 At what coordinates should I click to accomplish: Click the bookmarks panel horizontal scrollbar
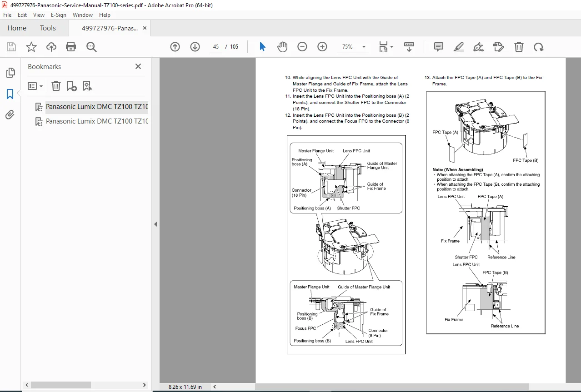(x=61, y=385)
